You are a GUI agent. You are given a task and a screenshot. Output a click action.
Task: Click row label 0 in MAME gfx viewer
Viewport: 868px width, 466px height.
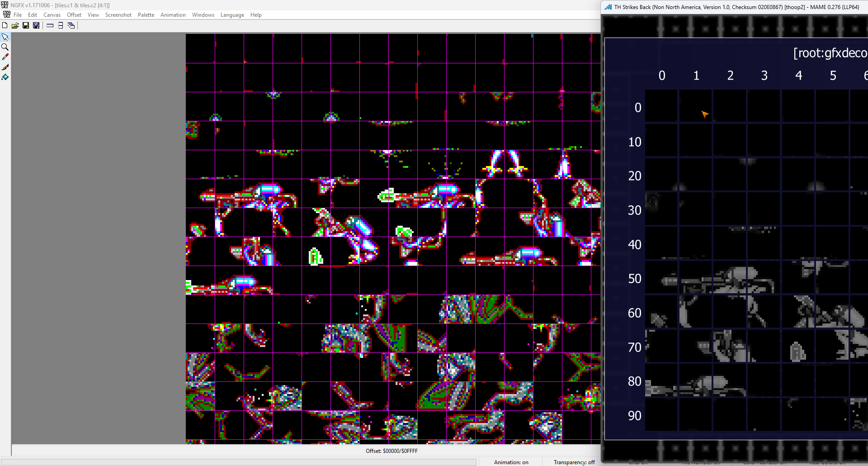638,108
